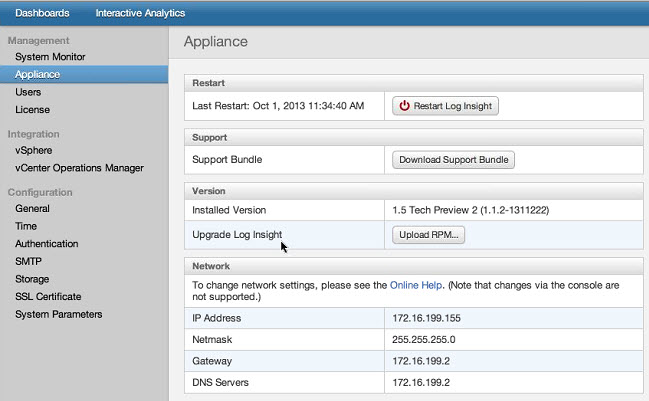
Task: Open System Parameters page
Action: [x=59, y=315]
